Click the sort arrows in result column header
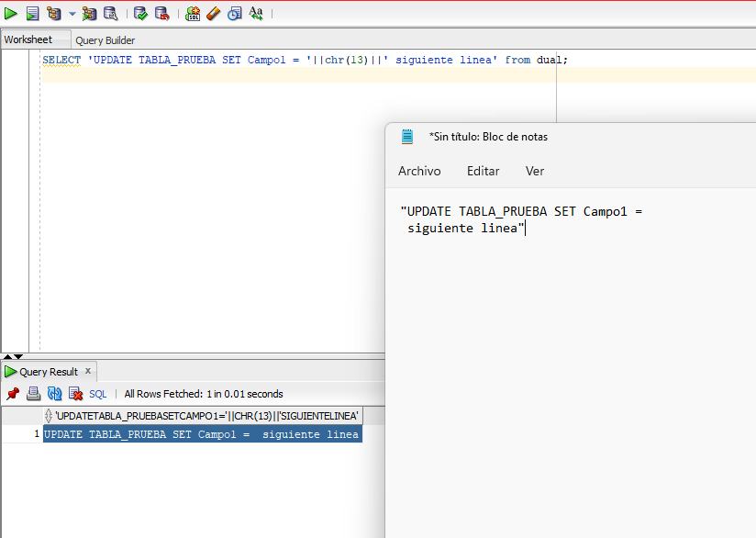The height and width of the screenshot is (538, 756). (49, 416)
